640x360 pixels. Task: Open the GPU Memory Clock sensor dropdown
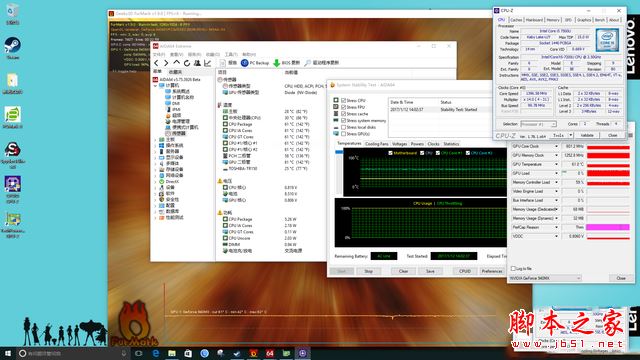click(x=556, y=155)
